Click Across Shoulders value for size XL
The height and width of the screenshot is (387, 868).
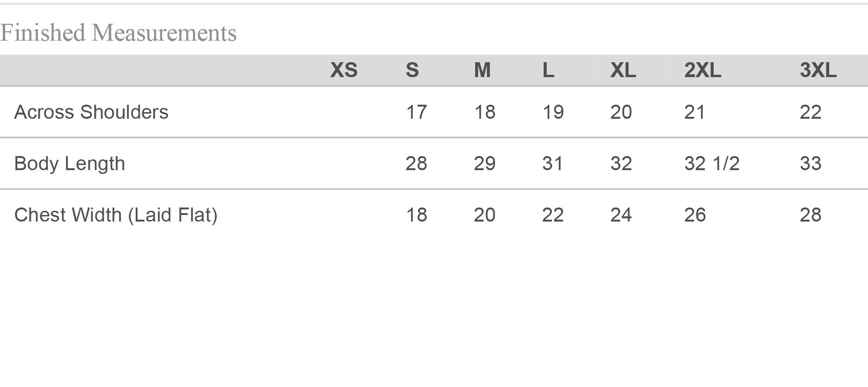click(621, 112)
